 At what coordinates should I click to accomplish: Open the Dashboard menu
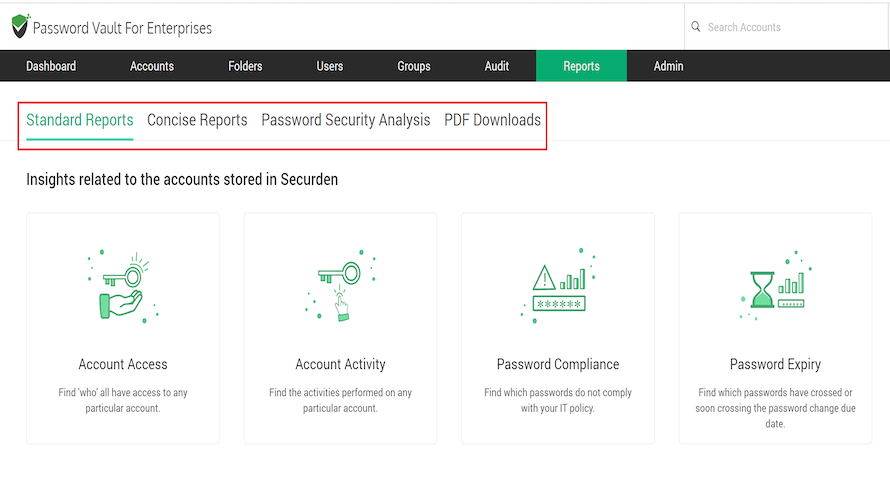point(51,66)
